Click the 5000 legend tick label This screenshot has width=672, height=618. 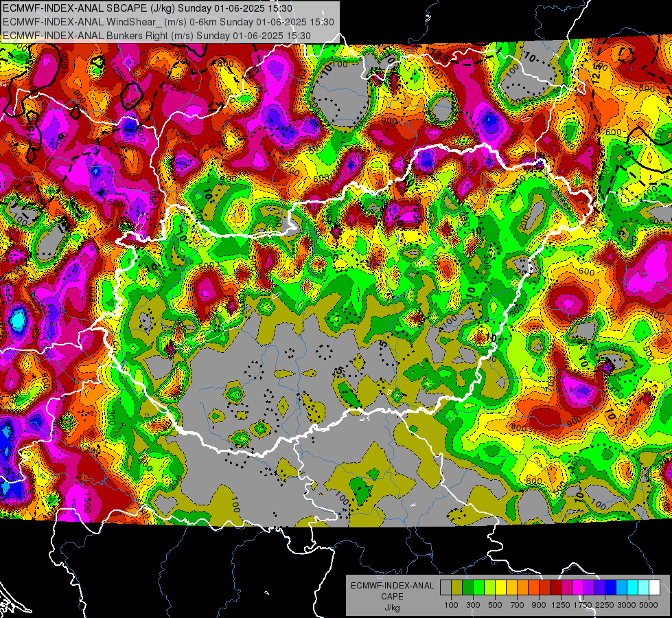point(649,605)
